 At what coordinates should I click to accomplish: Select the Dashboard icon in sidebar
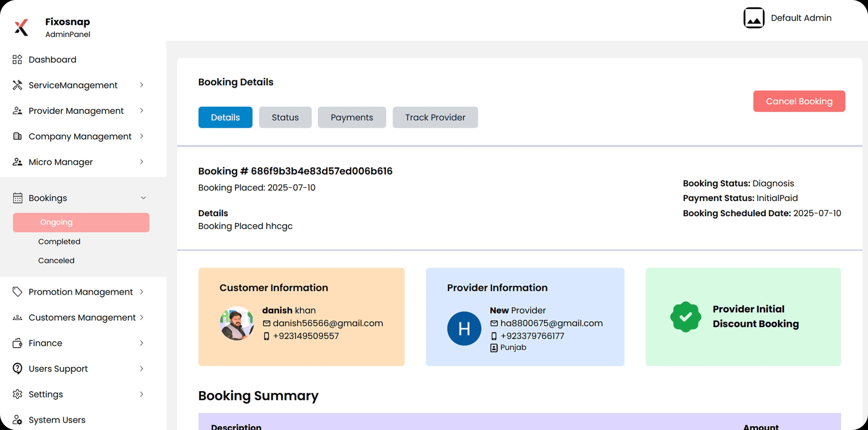pos(17,59)
